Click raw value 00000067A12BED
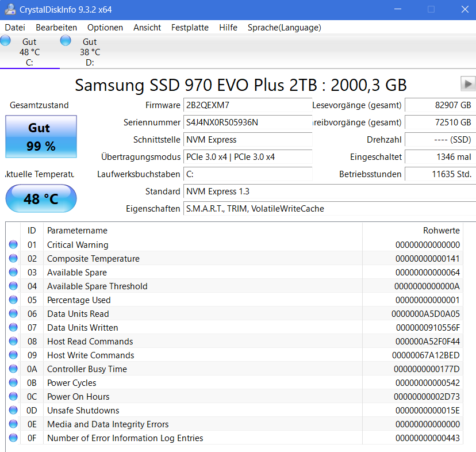Image resolution: width=476 pixels, height=452 pixels. pos(425,355)
